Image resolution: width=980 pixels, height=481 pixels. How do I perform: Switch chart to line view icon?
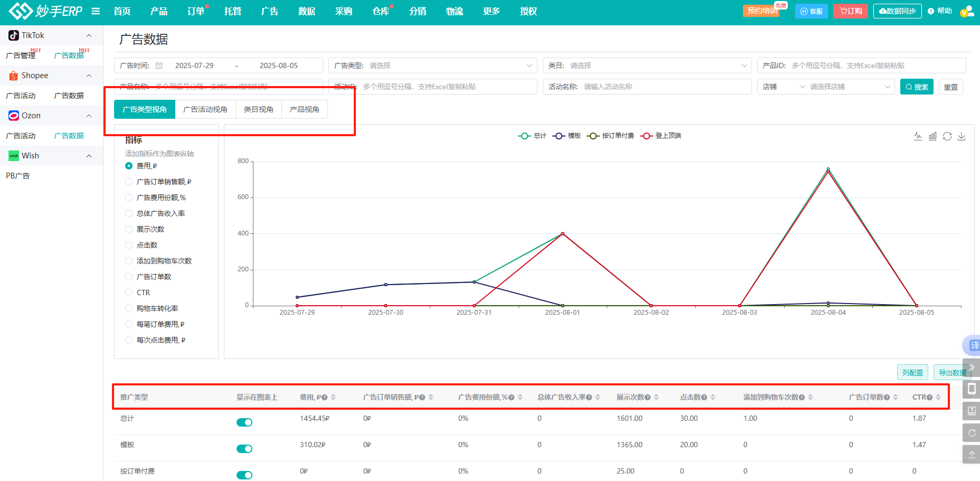click(x=918, y=136)
